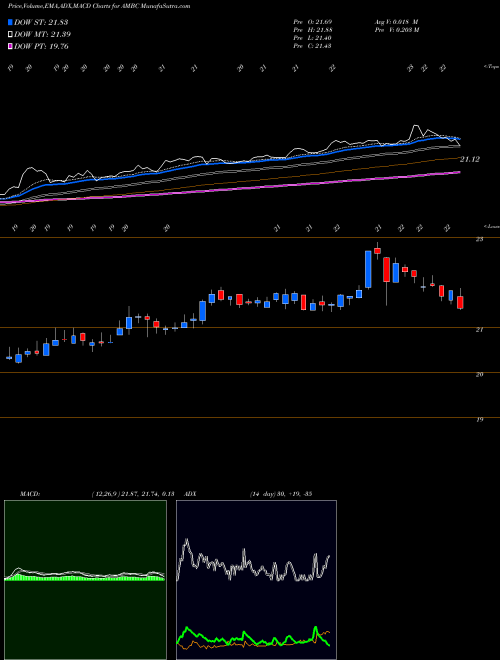Click the chart title mentioning AMBC MunafaSutra.com

pyautogui.click(x=98, y=6)
